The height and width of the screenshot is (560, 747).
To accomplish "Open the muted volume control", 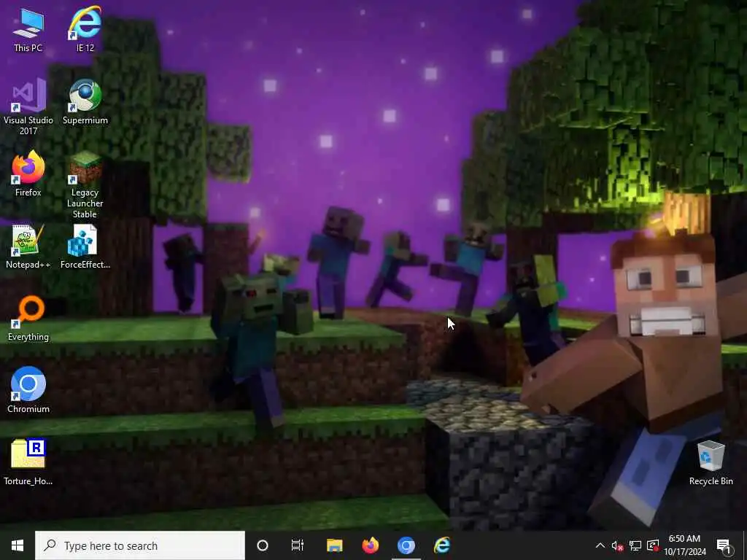I will [617, 545].
